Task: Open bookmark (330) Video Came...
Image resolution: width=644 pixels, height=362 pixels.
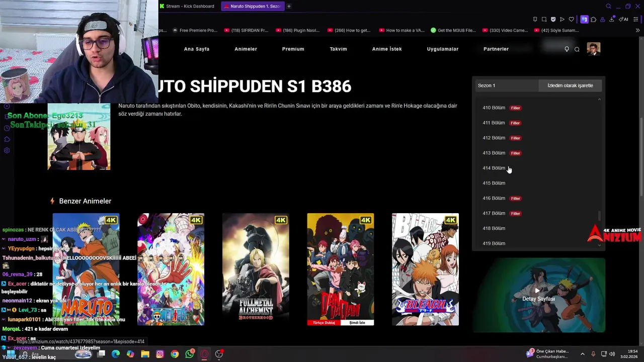Action: 505,30
